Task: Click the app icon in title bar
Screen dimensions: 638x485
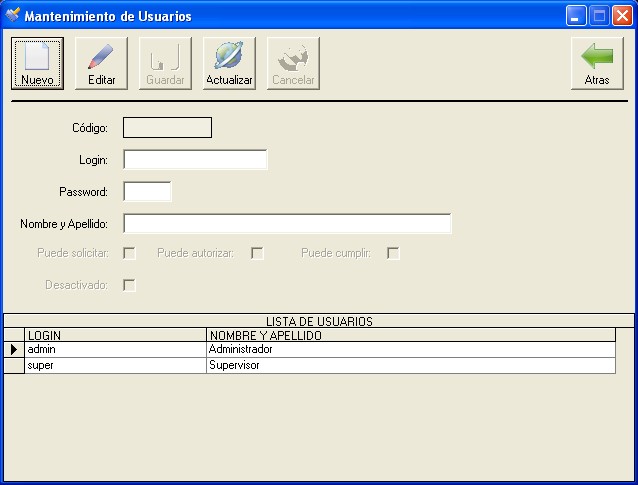Action: point(12,15)
